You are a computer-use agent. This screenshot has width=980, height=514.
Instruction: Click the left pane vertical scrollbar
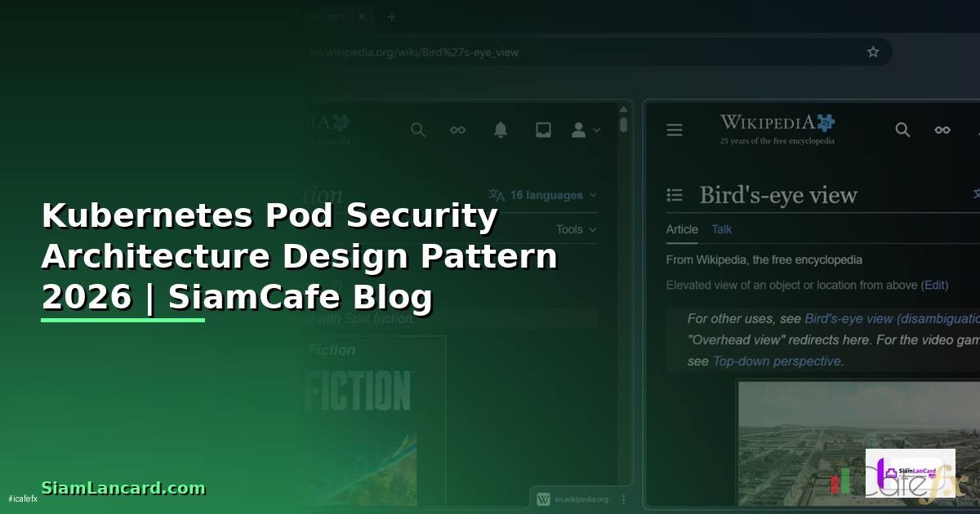pyautogui.click(x=623, y=125)
